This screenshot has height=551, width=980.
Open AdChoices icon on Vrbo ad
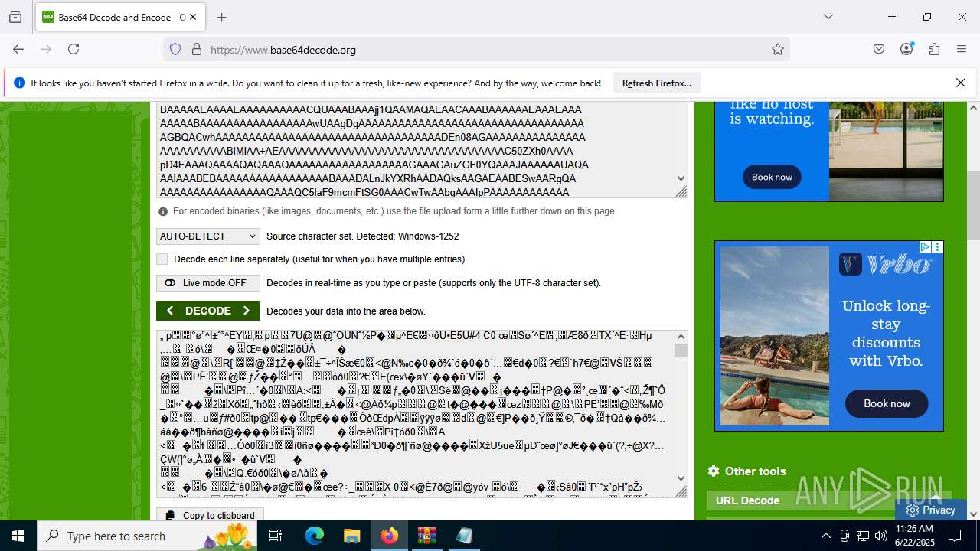pos(926,246)
